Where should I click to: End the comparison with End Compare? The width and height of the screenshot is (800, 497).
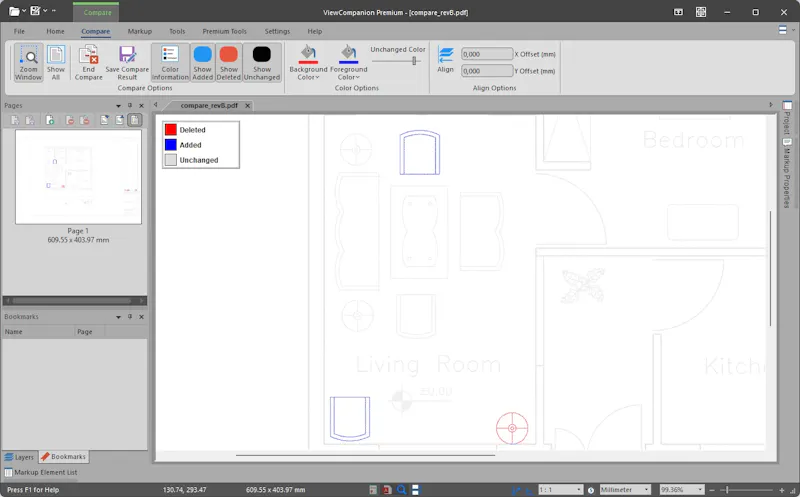88,62
